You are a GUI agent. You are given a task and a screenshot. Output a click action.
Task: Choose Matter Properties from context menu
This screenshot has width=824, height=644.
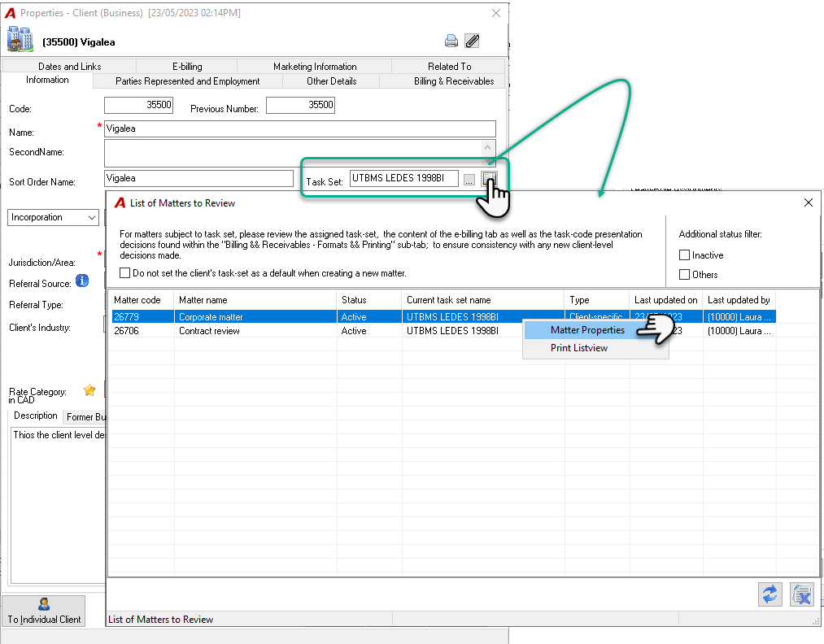pos(587,330)
